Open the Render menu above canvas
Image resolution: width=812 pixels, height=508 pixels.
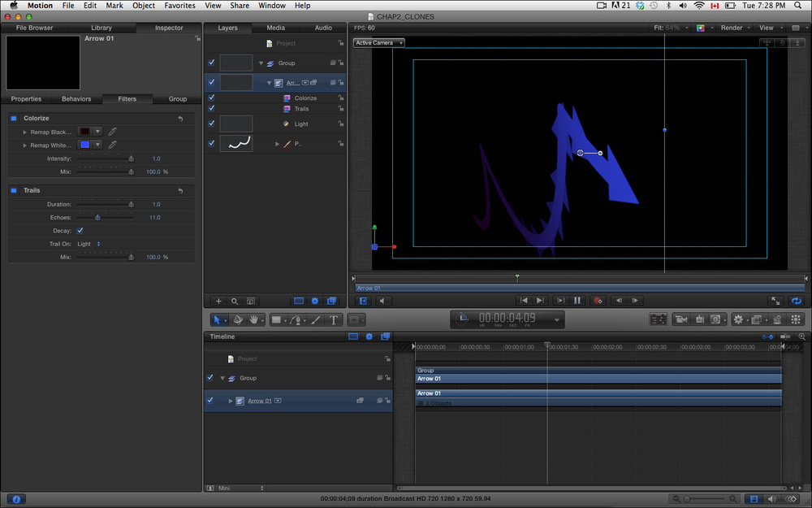coord(734,28)
